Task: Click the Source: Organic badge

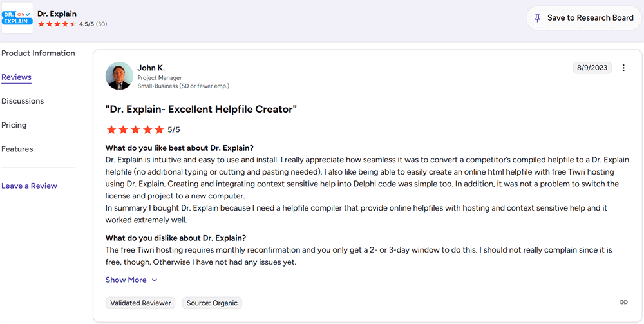Action: click(212, 303)
